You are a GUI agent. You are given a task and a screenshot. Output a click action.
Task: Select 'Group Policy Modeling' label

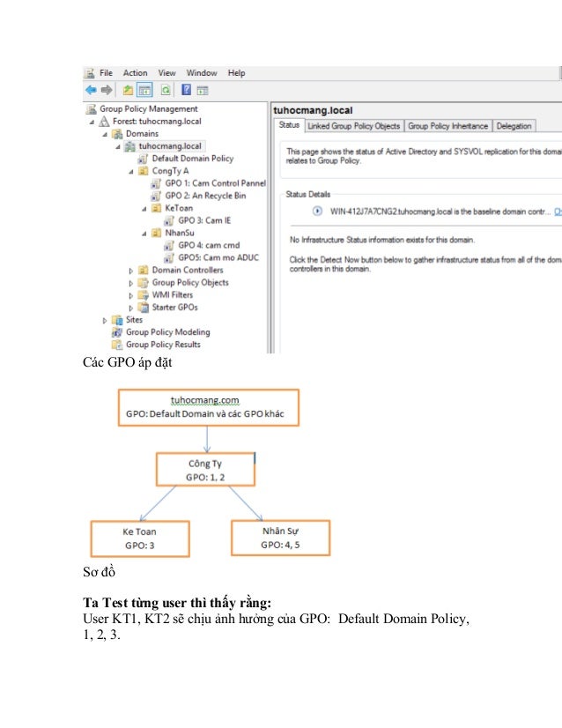click(x=168, y=332)
